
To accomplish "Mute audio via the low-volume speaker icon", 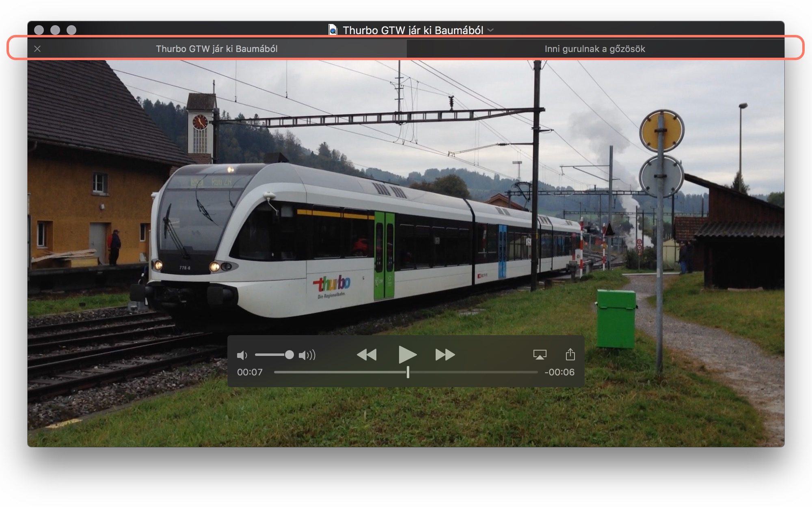I will [x=242, y=355].
